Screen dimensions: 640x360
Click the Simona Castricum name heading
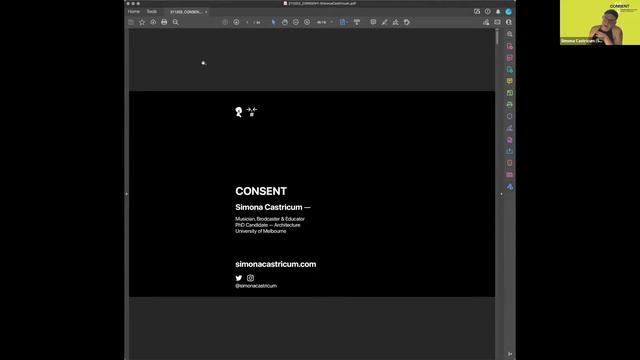[269, 207]
